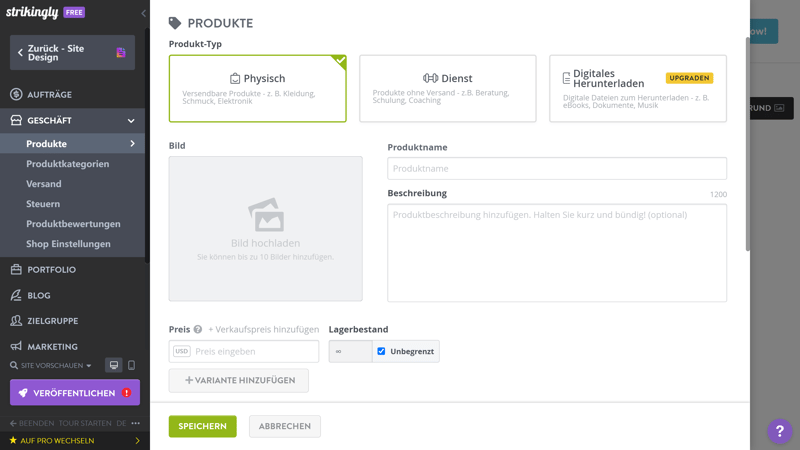Collapse the Geschäft section chevron

[131, 121]
